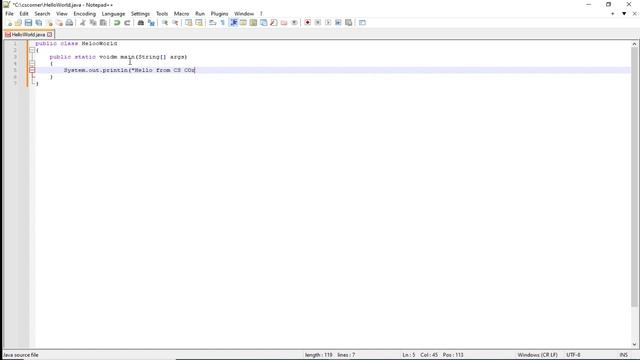This screenshot has width=640, height=360.
Task: Click the Zoom Out toolbar icon
Action: pyautogui.click(x=175, y=23)
